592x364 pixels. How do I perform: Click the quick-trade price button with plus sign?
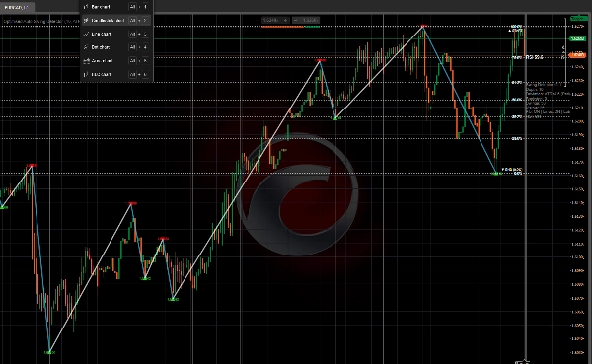275,20
